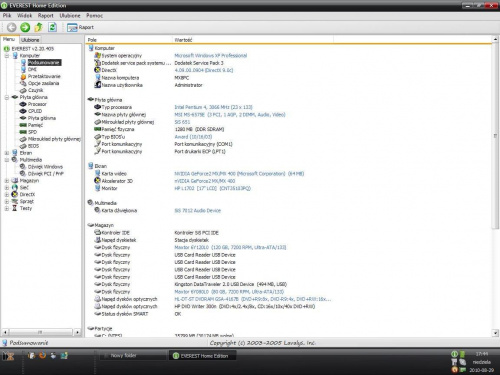500x375 pixels.
Task: Open Opcje zasilania tree item
Action: (x=43, y=83)
